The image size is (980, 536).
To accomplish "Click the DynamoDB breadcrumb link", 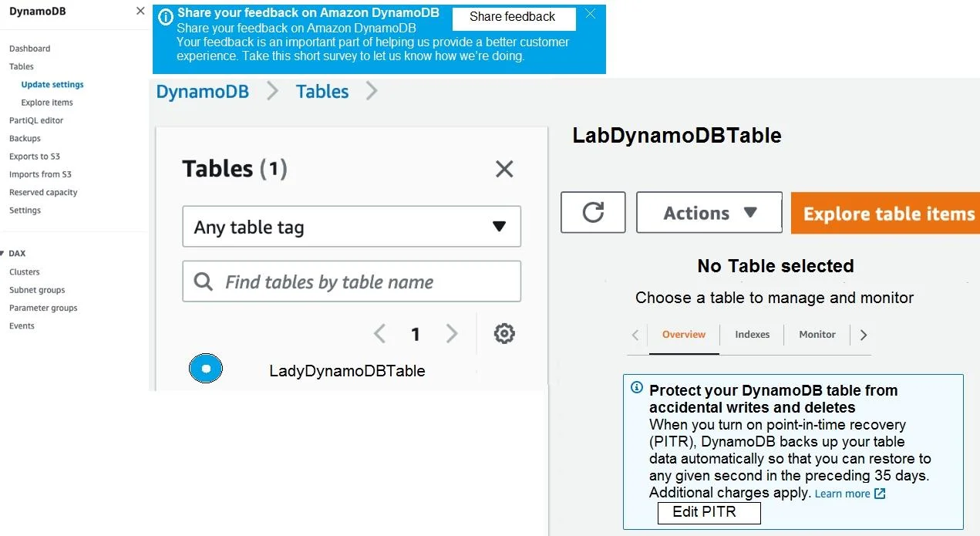I will [x=203, y=92].
